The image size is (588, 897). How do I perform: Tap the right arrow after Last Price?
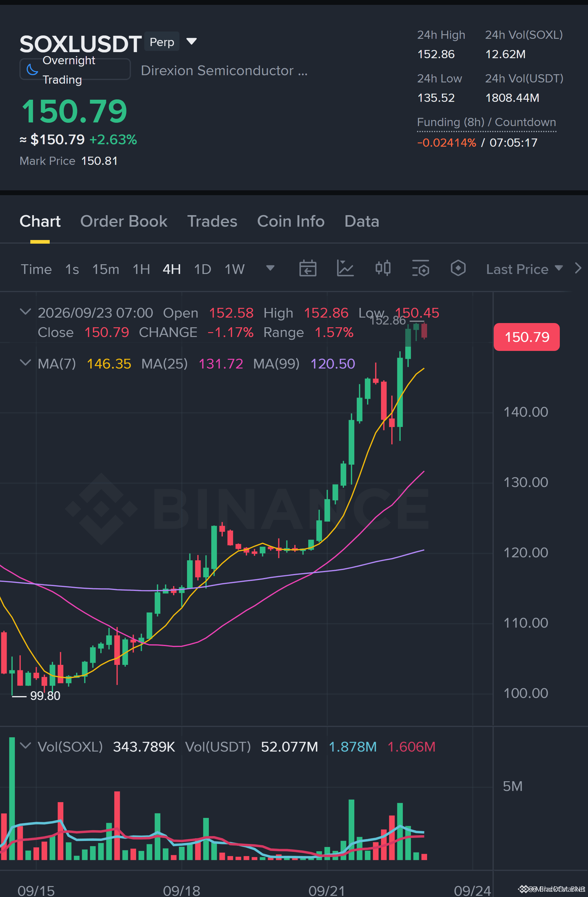[578, 269]
